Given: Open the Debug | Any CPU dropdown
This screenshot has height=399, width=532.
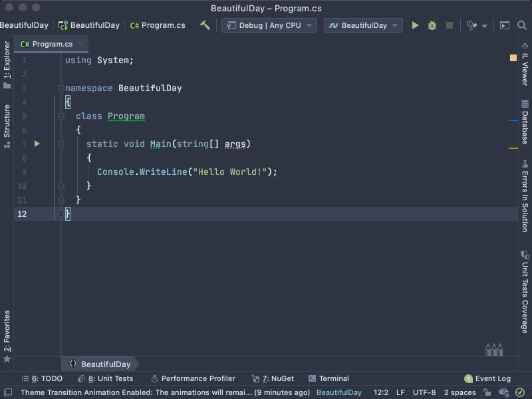Looking at the screenshot, I should pos(269,25).
